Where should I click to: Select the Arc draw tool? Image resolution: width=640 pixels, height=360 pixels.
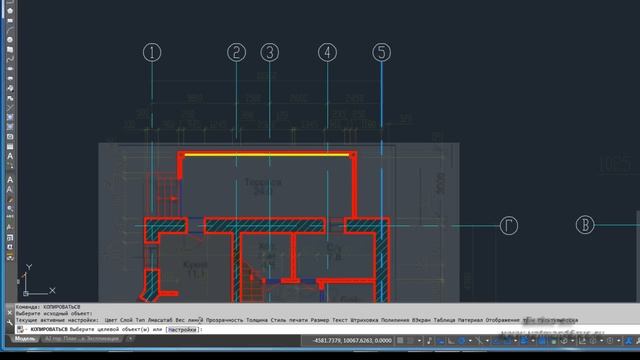(x=10, y=30)
